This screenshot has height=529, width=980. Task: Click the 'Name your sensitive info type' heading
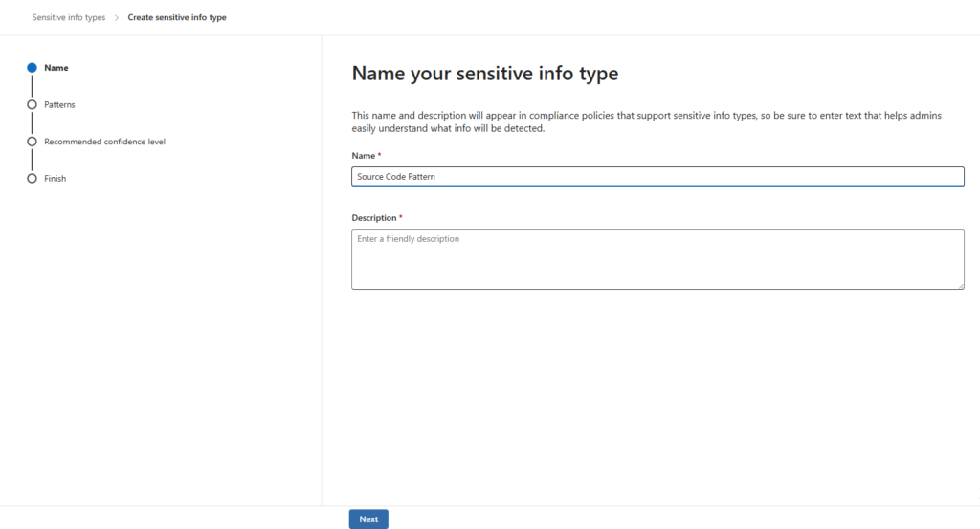485,74
